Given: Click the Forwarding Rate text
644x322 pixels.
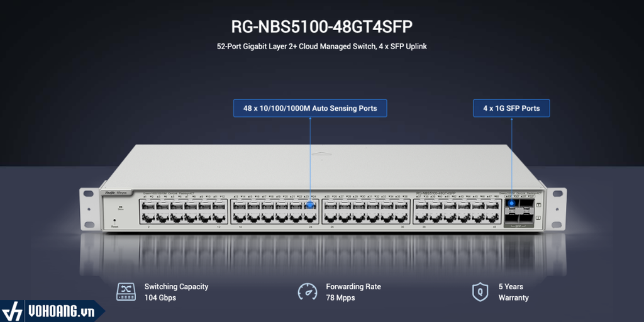Looking at the screenshot, I should pos(353,287).
